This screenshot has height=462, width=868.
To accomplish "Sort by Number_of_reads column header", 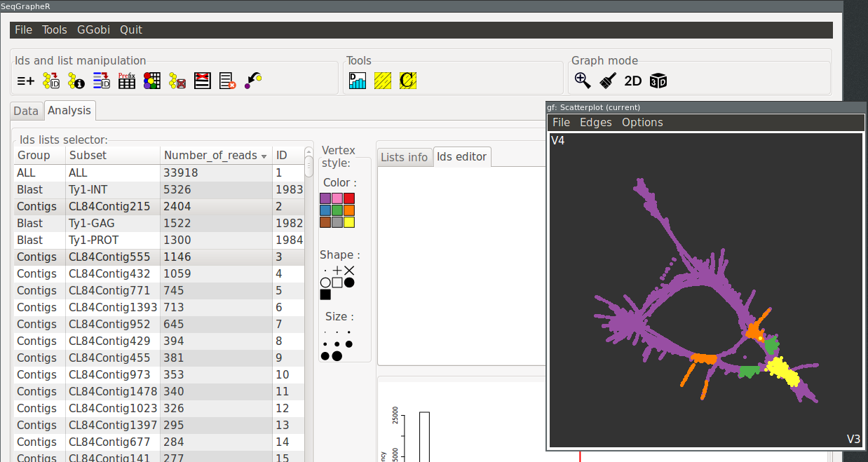I will pyautogui.click(x=215, y=156).
